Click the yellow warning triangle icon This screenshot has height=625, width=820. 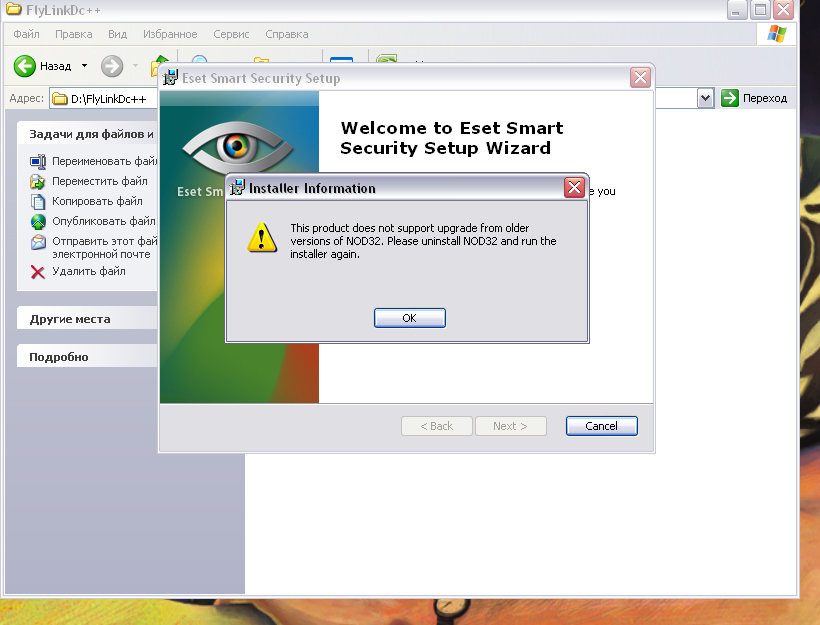262,237
